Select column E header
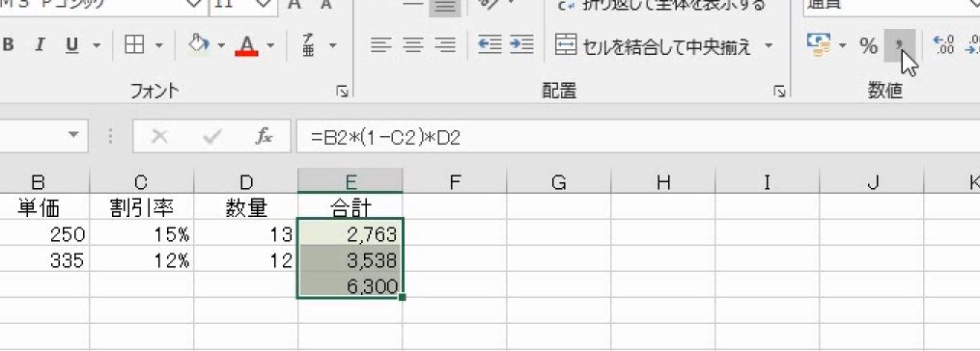 [350, 181]
